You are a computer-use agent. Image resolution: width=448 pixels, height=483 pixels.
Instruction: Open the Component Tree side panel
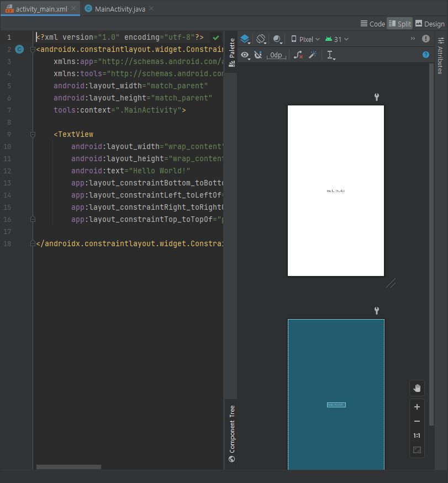232,434
